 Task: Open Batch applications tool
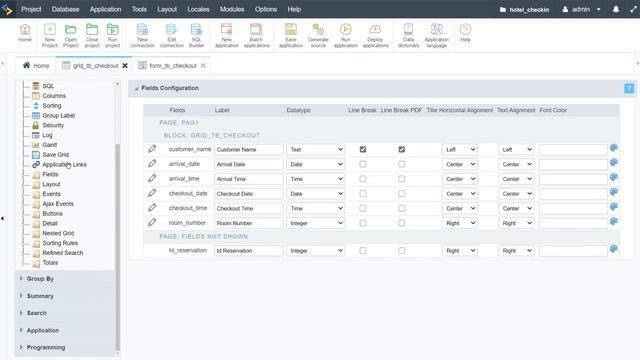(256, 36)
